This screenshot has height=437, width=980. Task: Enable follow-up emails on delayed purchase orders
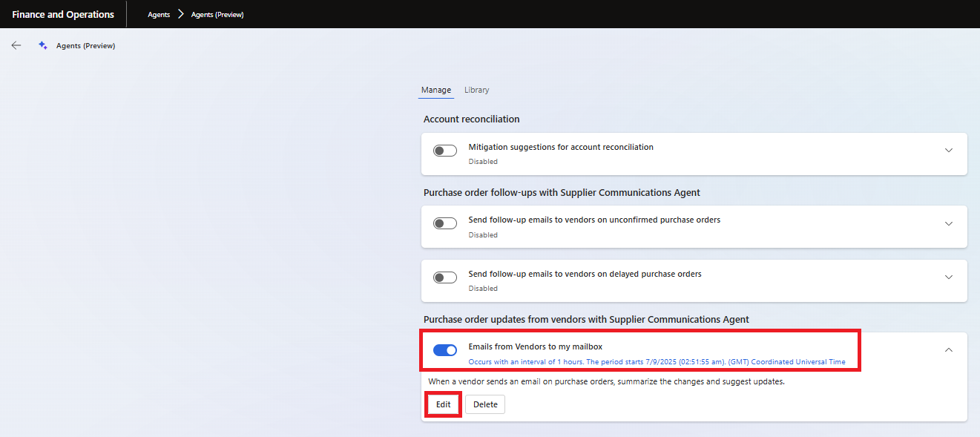click(x=445, y=277)
